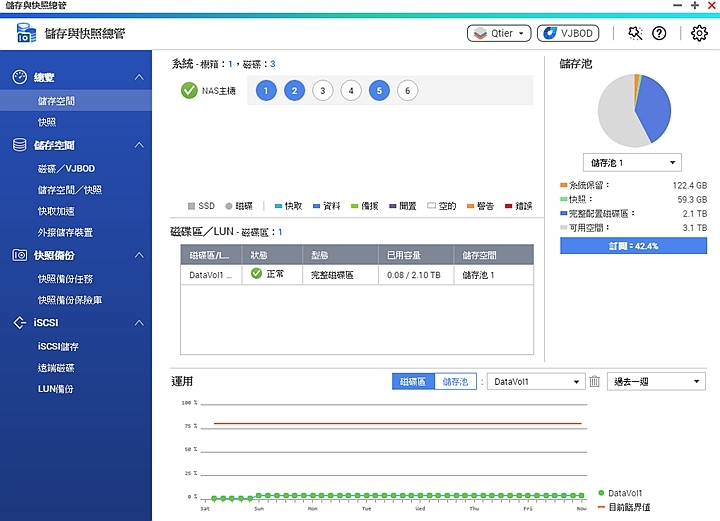This screenshot has height=521, width=720.
Task: Select disk slot 1
Action: tap(266, 90)
